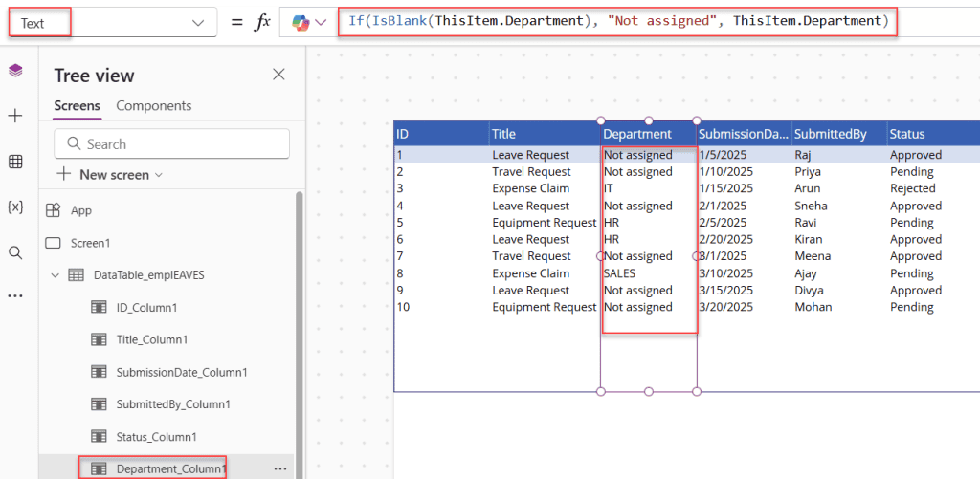The width and height of the screenshot is (980, 479).
Task: Click the sidebar Search magnifier icon
Action: click(x=15, y=253)
